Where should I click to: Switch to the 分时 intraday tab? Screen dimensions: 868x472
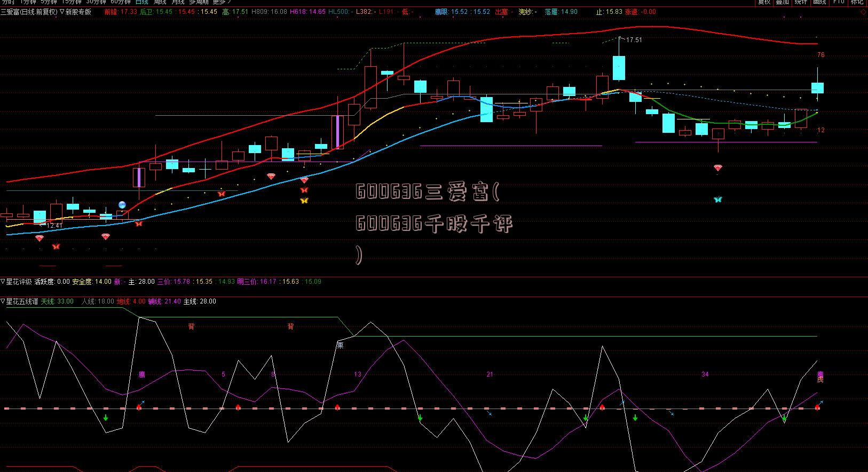click(x=8, y=2)
